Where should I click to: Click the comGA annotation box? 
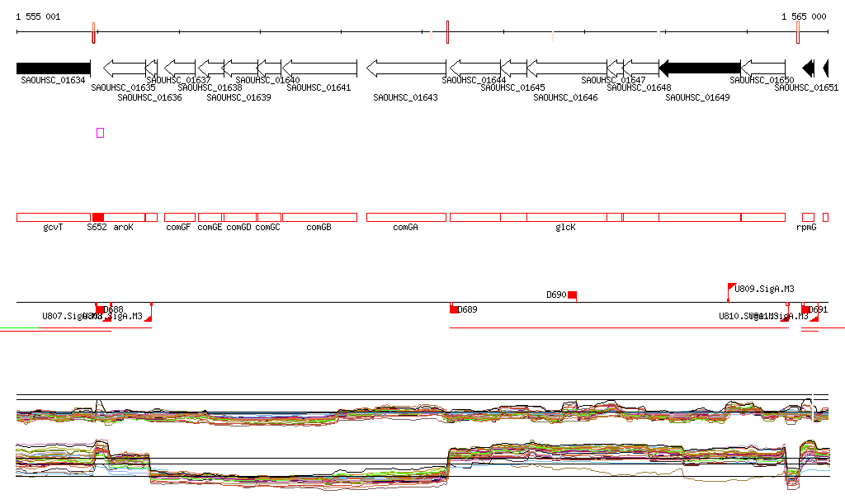click(x=406, y=218)
